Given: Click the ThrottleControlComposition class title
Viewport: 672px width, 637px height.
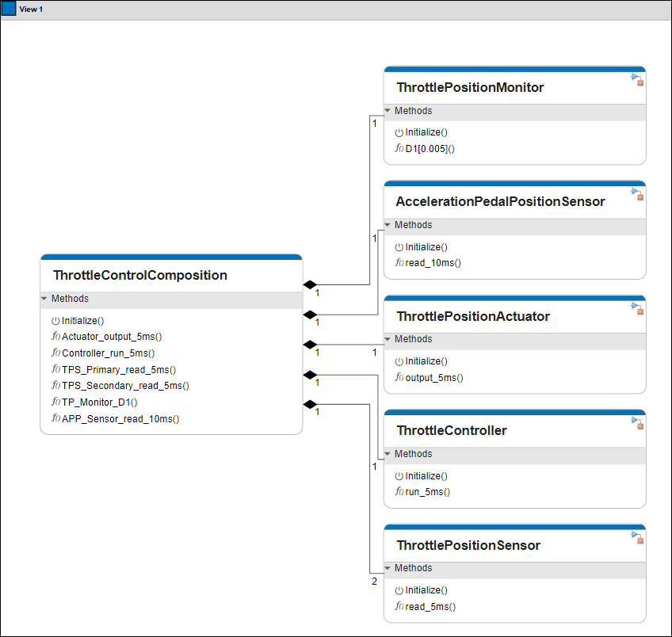Looking at the screenshot, I should click(139, 276).
